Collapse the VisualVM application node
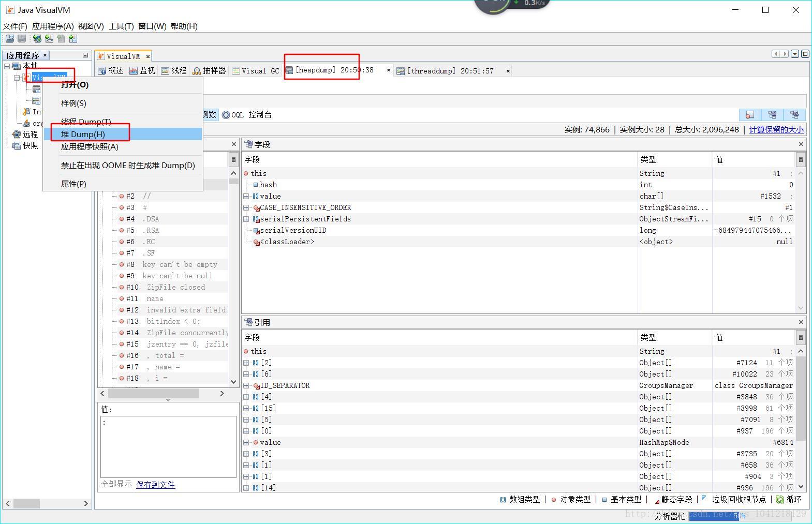Screen dimensions: 812x524 point(17,78)
